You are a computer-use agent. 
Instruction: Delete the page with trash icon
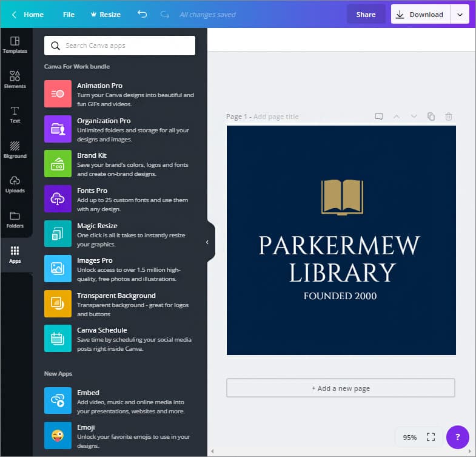449,117
